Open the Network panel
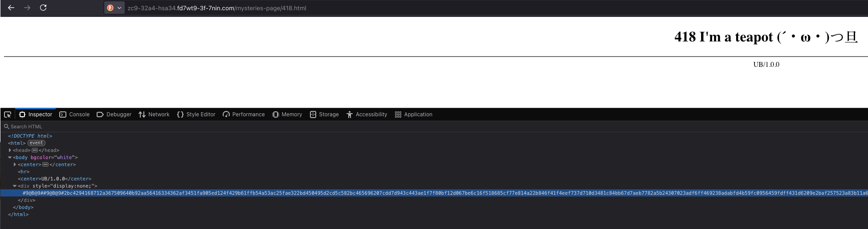The width and height of the screenshot is (868, 229). 154,114
